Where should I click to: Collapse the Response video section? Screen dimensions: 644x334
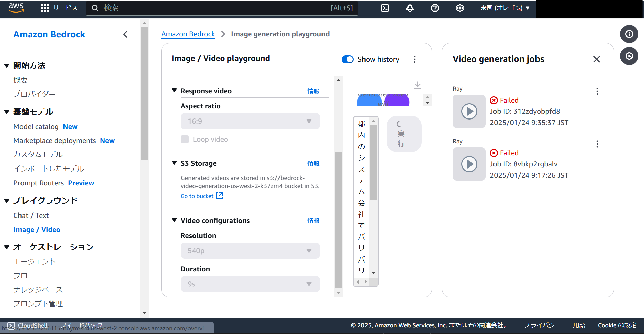(x=174, y=91)
